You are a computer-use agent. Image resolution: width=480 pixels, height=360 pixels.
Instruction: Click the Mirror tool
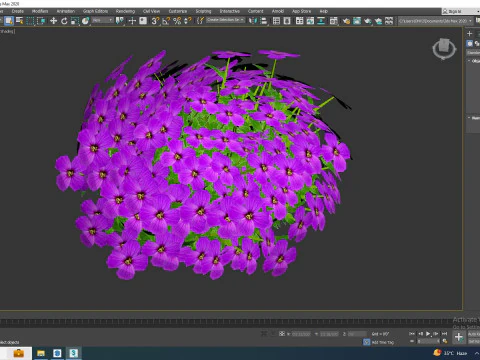tap(253, 21)
